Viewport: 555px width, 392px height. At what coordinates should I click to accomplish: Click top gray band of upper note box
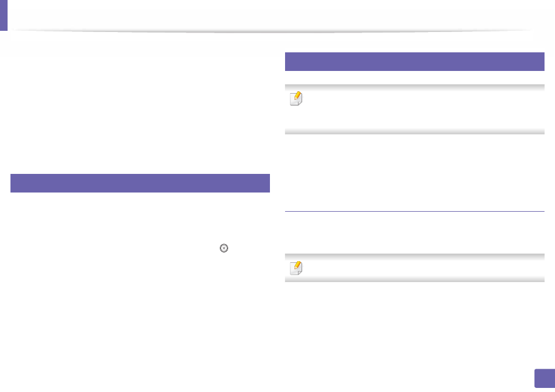click(x=414, y=87)
